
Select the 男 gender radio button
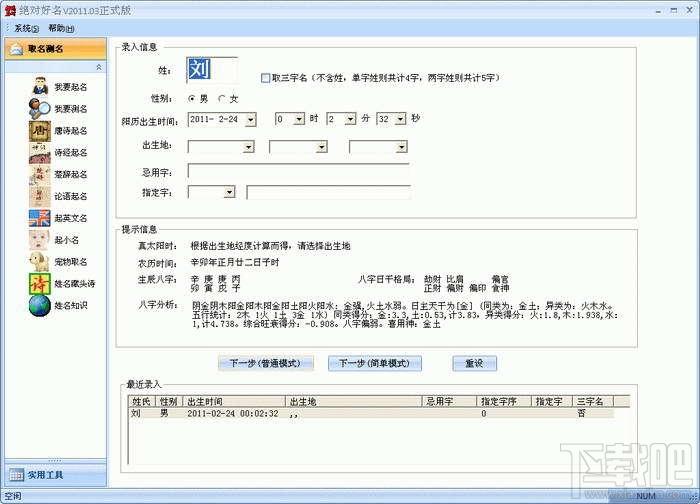(192, 98)
